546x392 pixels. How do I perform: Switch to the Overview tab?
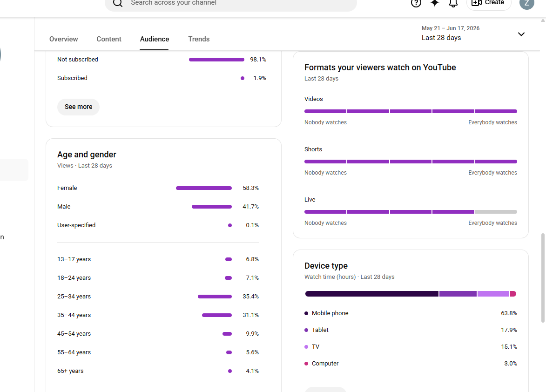click(x=64, y=39)
